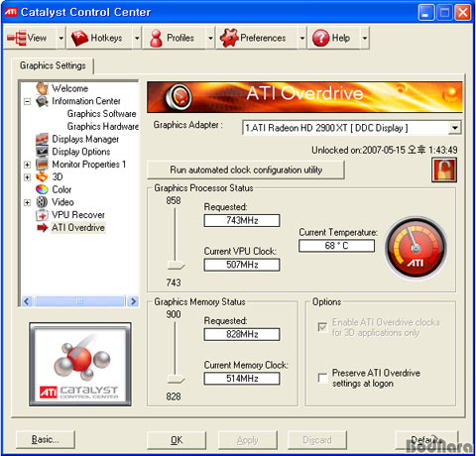Image resolution: width=476 pixels, height=456 pixels.
Task: Open Graphics Hardware tree item
Action: tap(103, 126)
